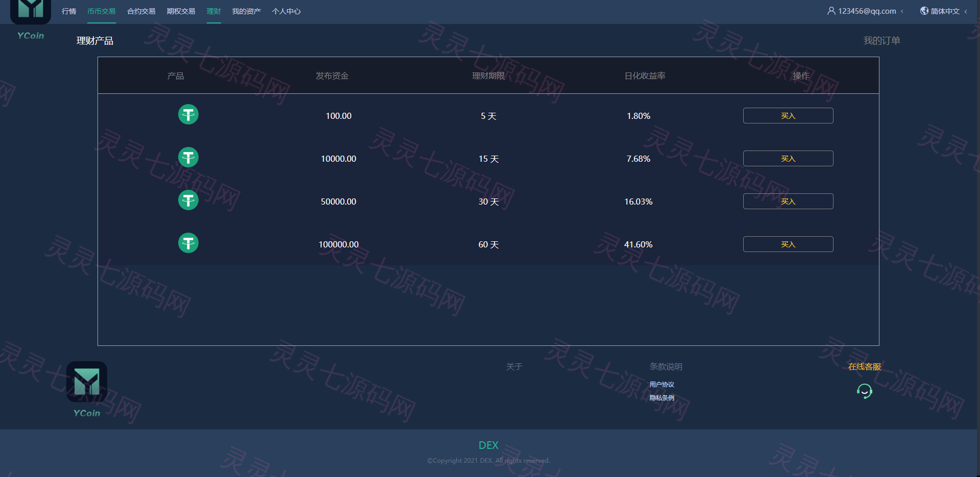Click the 发布资金 column header

[x=332, y=76]
